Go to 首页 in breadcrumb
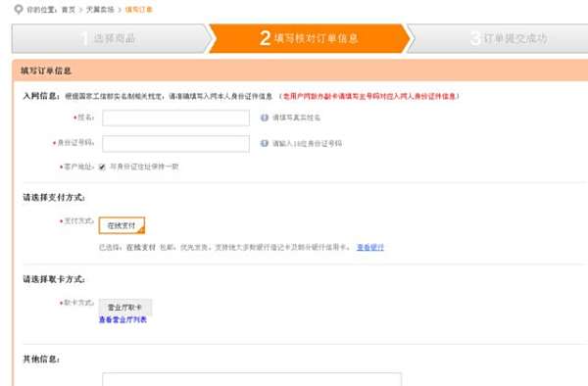The image size is (588, 386). (69, 10)
